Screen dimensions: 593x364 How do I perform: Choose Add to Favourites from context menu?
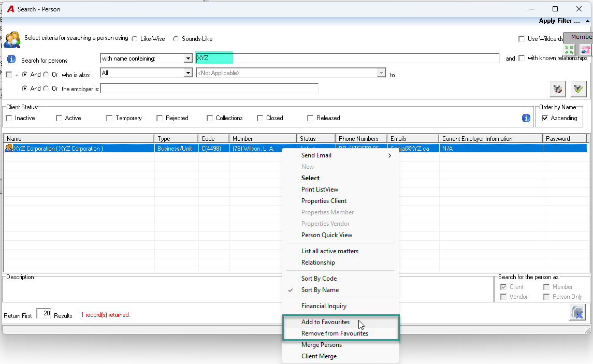pyautogui.click(x=340, y=322)
